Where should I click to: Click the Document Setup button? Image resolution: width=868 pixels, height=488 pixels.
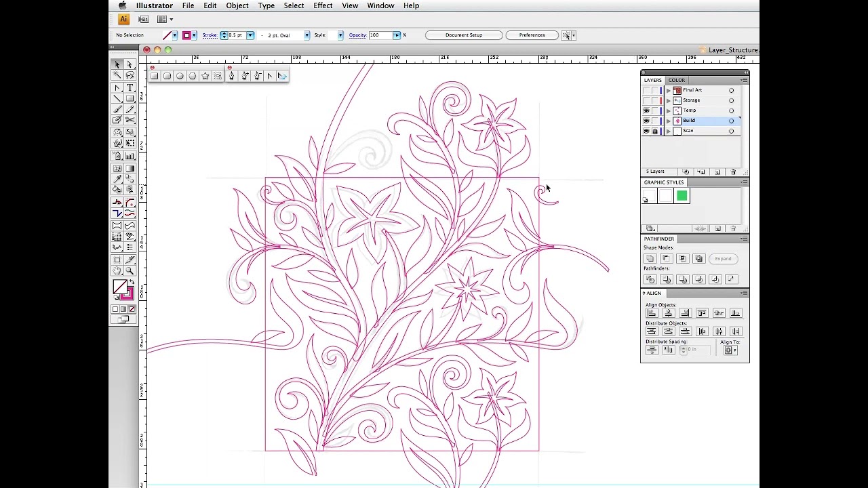coord(464,35)
